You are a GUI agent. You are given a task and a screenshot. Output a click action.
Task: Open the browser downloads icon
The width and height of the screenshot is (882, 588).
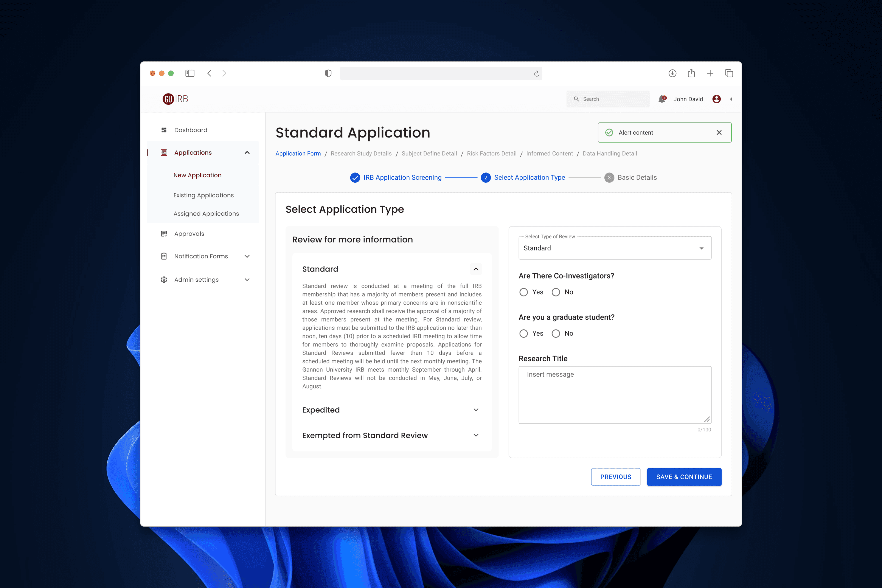tap(672, 73)
